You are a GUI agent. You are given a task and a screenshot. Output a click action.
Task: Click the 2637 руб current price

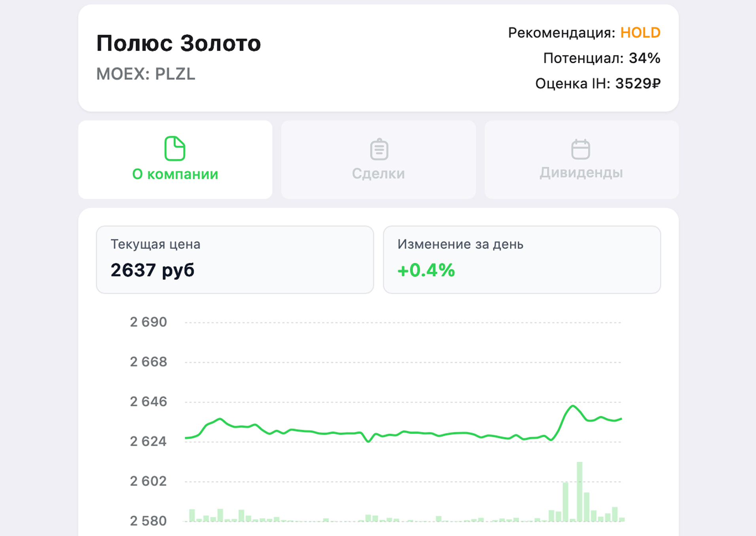coord(153,270)
